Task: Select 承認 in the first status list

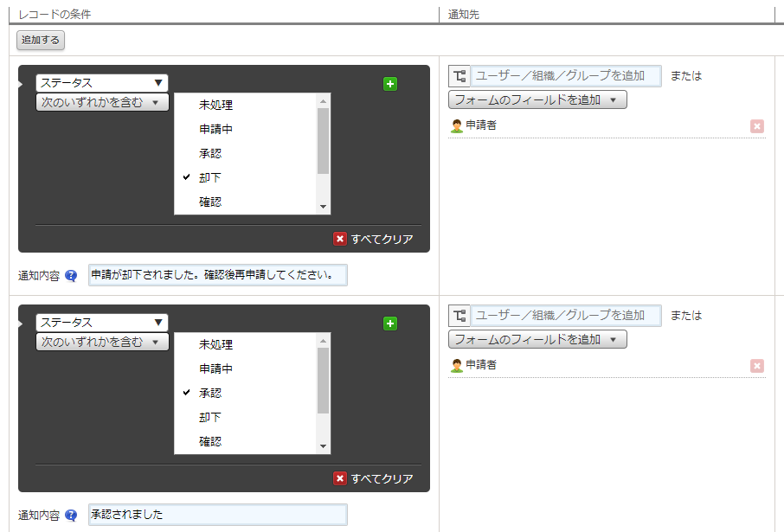Action: (246, 153)
